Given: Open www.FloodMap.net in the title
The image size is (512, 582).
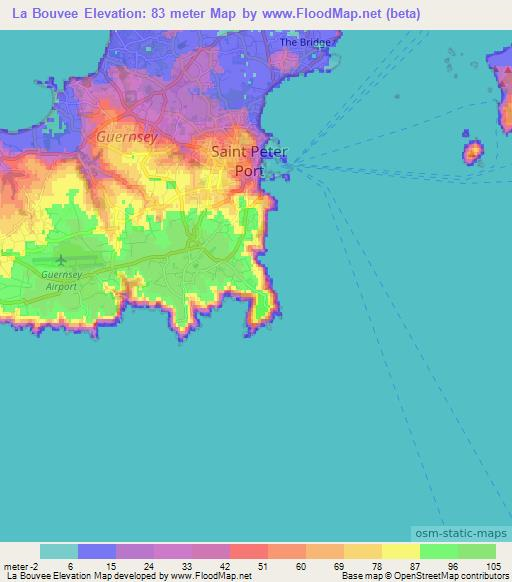Looking at the screenshot, I should click(x=322, y=14).
